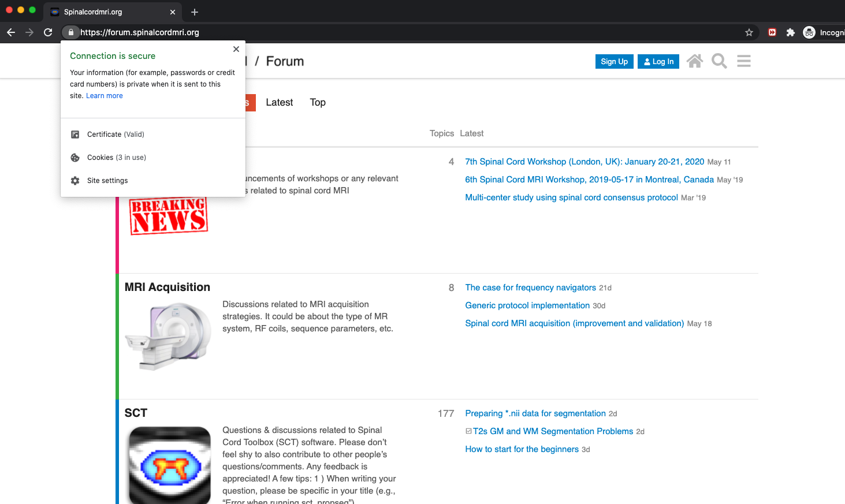Click the Latest column header
The height and width of the screenshot is (504, 845).
(472, 133)
